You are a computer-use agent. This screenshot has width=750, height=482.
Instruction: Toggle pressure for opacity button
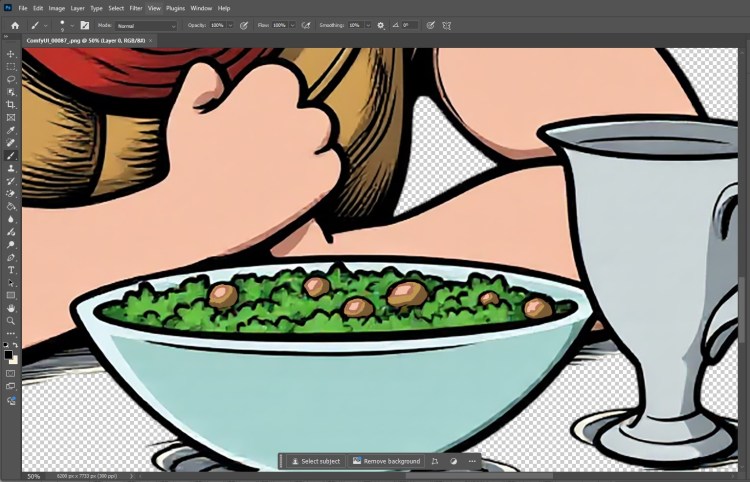click(244, 25)
